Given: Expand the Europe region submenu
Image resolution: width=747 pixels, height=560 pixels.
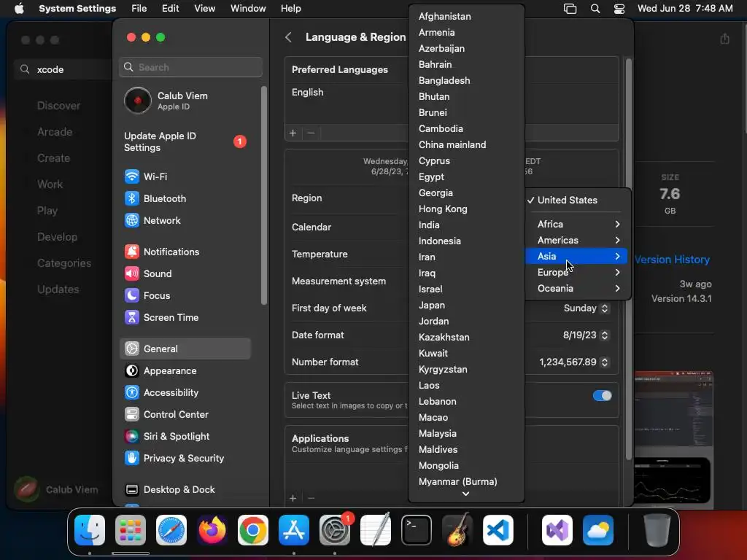Looking at the screenshot, I should pos(578,273).
